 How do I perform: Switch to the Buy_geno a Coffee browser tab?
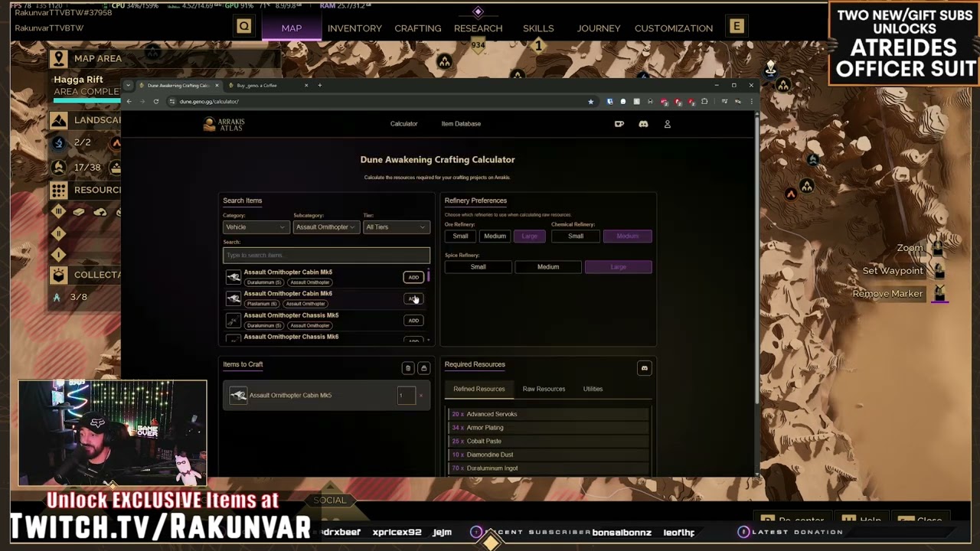(x=267, y=85)
